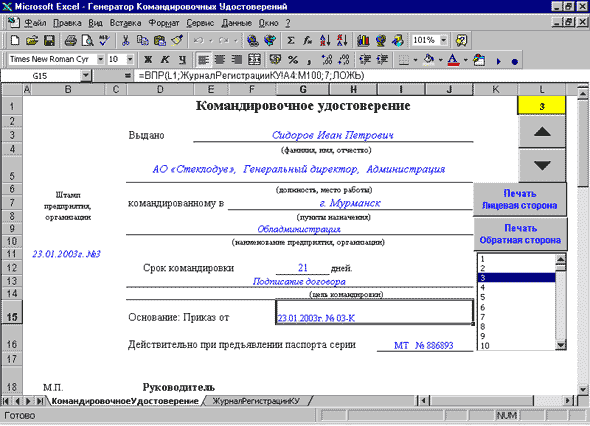
Task: Open the Borders style dropdown arrow
Action: tap(415, 60)
